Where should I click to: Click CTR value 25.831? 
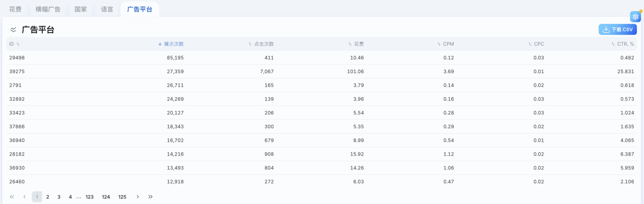coord(627,71)
